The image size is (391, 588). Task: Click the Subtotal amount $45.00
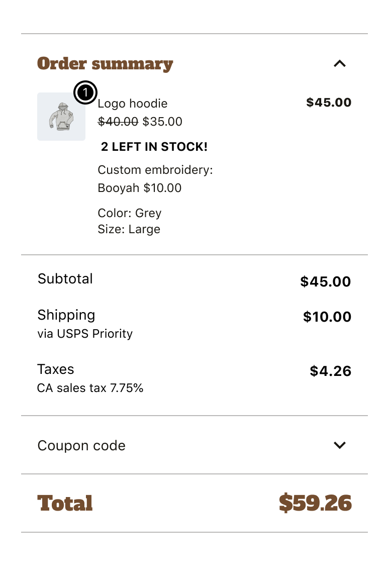(x=325, y=281)
